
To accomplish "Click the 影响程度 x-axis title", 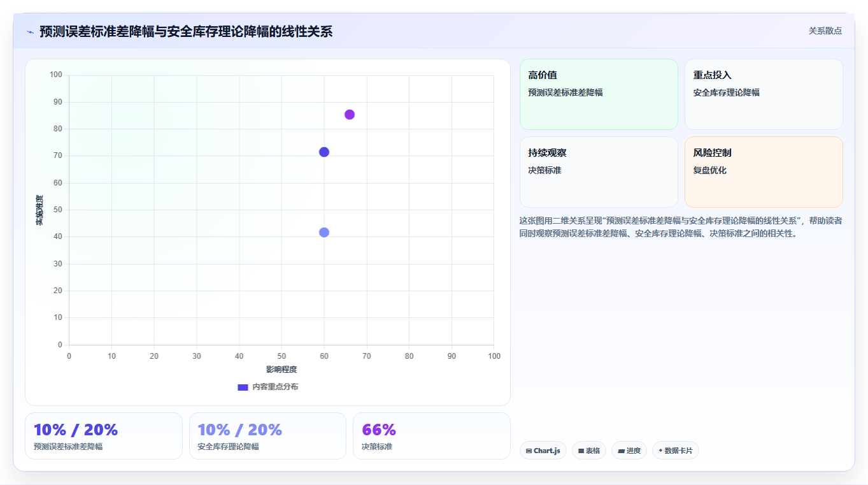I will coord(281,370).
